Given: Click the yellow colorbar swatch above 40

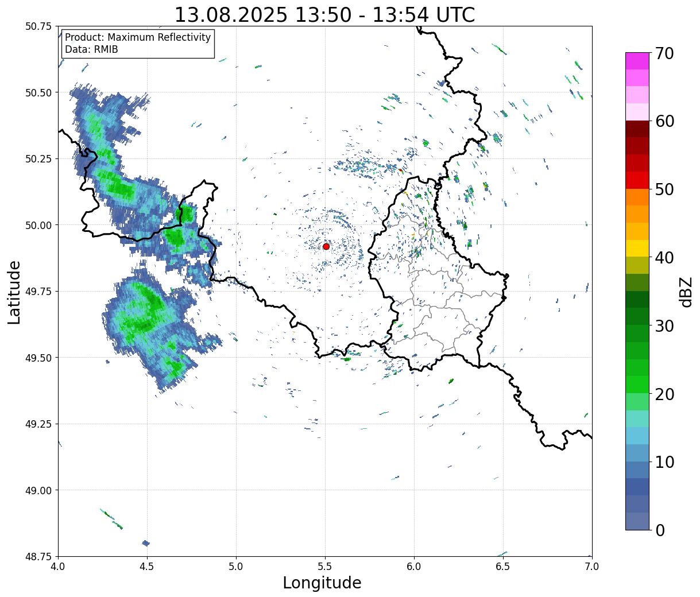Looking at the screenshot, I should pyautogui.click(x=637, y=249).
